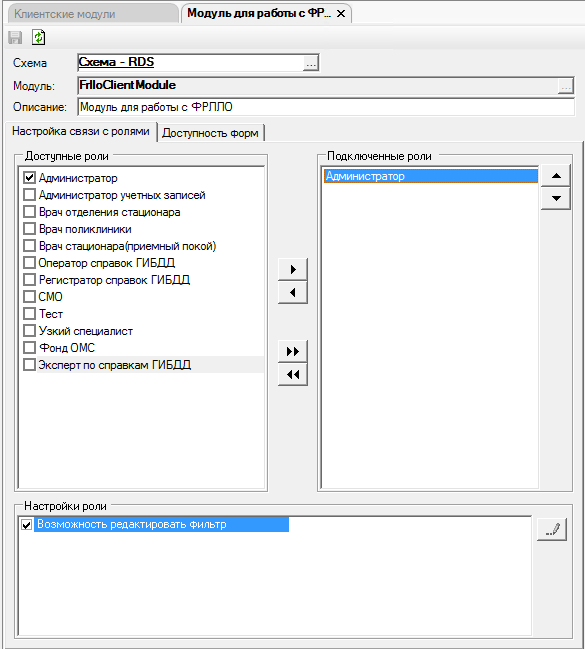Remove selected role with single left arrow
The image size is (585, 649).
[x=293, y=293]
